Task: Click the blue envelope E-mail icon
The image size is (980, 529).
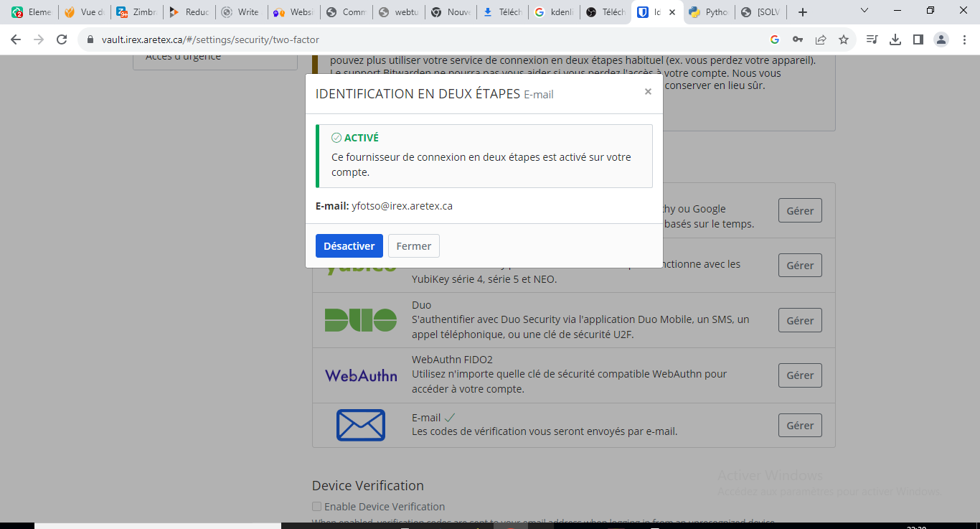Action: click(361, 425)
